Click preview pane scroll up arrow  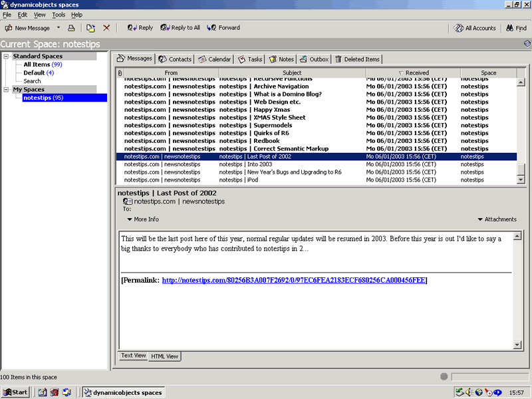[x=517, y=236]
